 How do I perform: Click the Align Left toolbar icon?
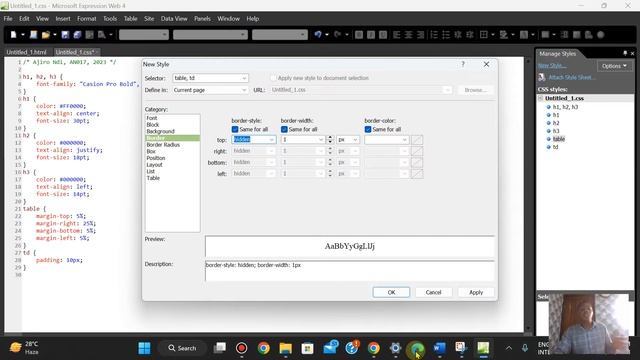click(396, 35)
